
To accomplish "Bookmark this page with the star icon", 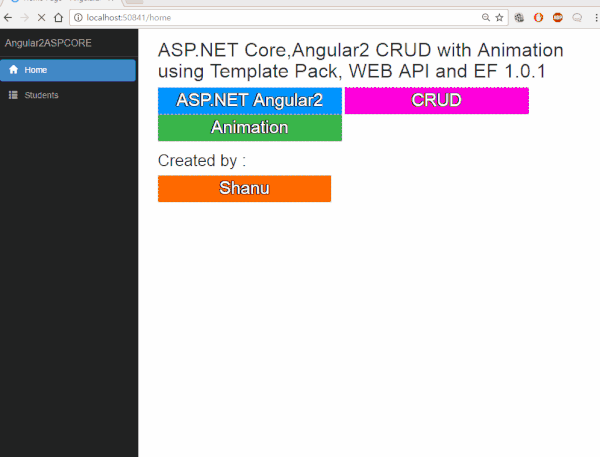I will click(499, 18).
